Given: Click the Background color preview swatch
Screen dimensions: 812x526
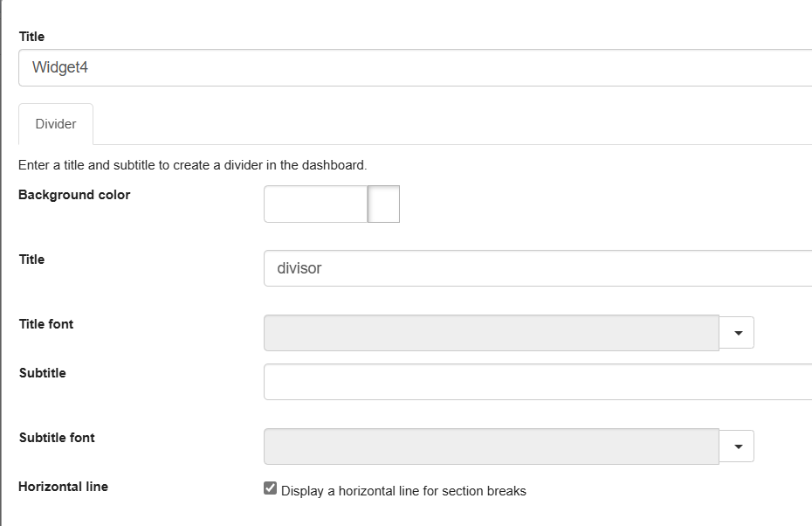Looking at the screenshot, I should coord(382,204).
